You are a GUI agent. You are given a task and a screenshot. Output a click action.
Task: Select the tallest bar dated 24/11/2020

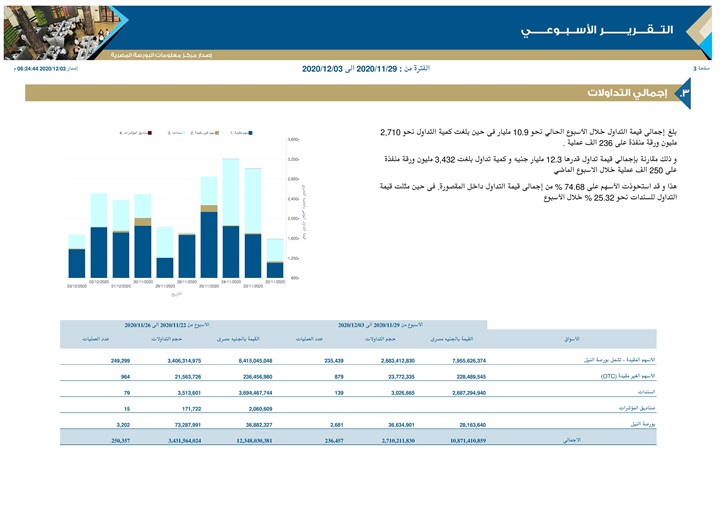[231, 218]
